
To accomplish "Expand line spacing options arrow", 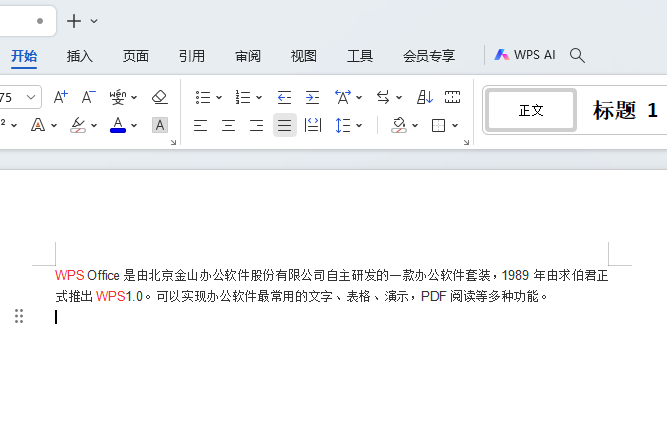I will (359, 125).
